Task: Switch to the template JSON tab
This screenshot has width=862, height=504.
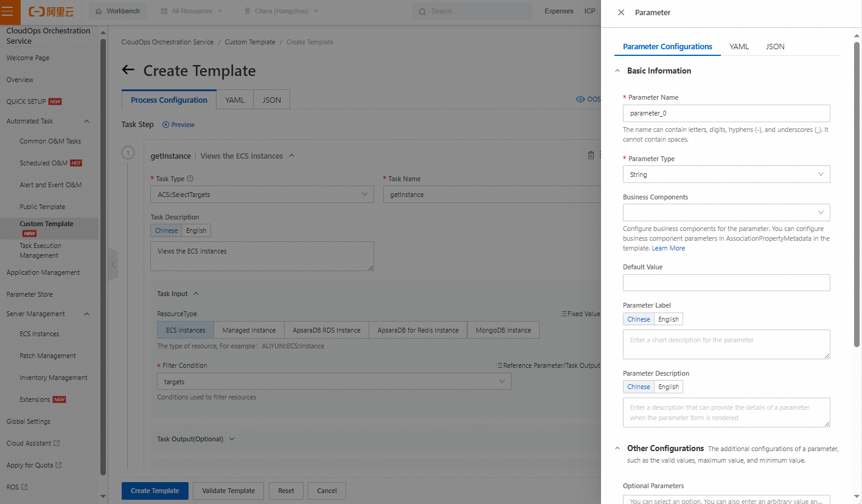Action: [272, 100]
